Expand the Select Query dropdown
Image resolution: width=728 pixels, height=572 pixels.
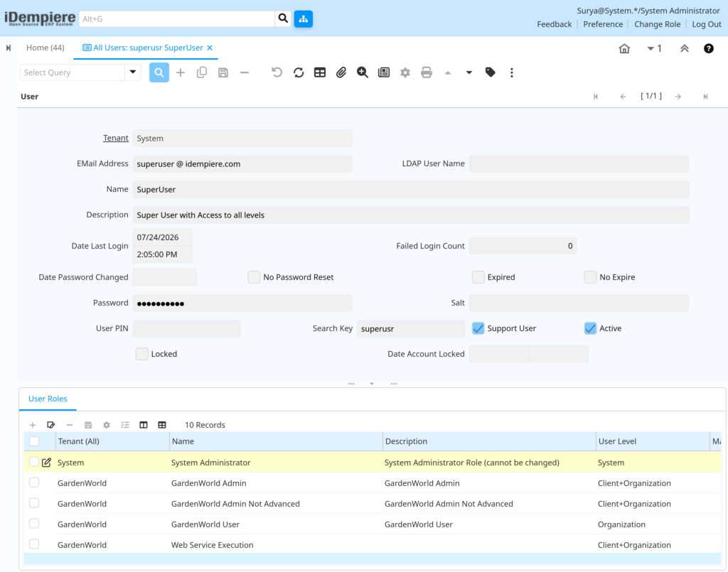(x=133, y=72)
